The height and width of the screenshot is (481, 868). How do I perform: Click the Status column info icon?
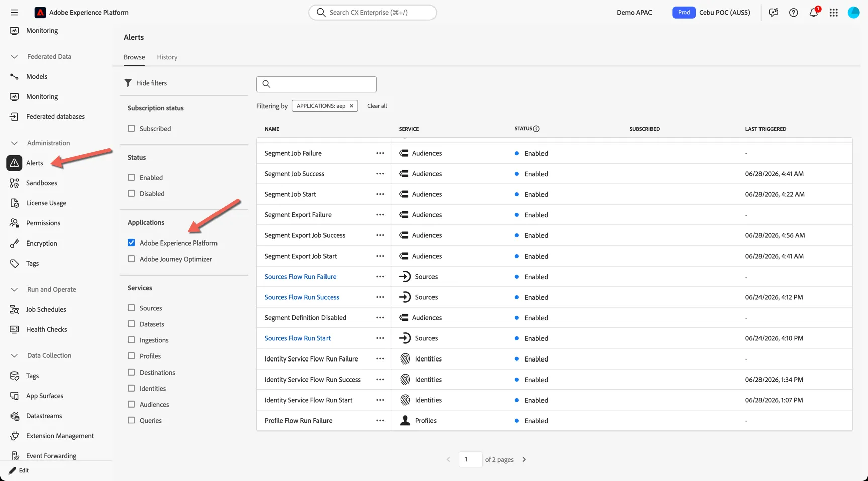click(536, 129)
